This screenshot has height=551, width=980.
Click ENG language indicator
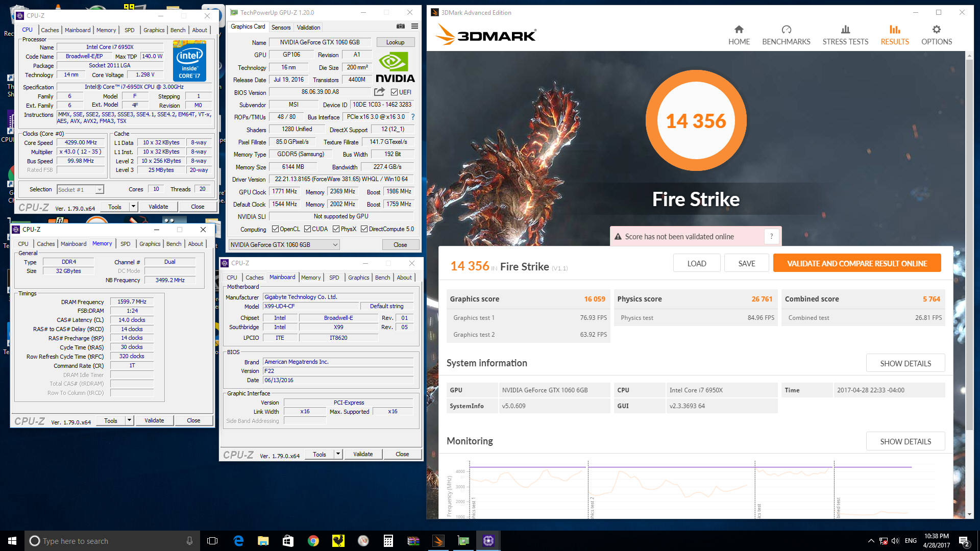[911, 541]
